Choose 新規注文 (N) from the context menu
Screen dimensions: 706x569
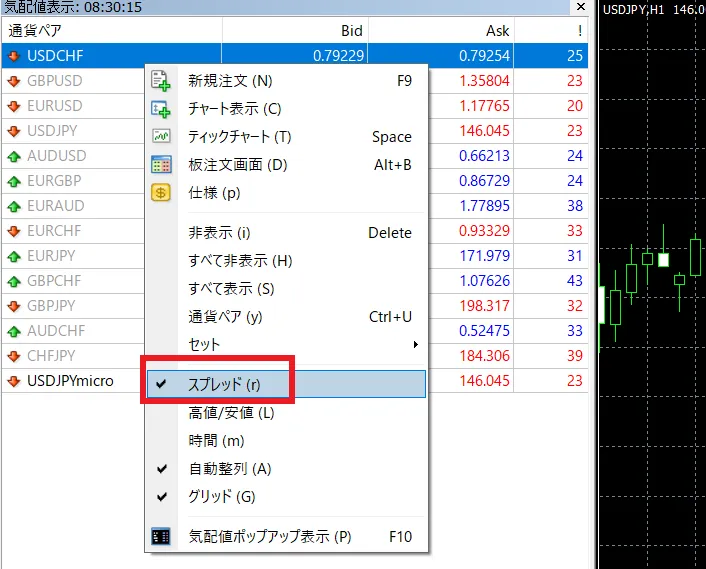pos(286,81)
